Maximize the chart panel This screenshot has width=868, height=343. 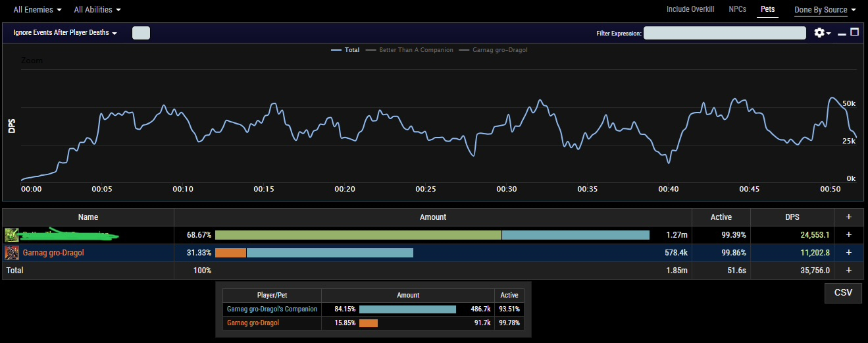[x=855, y=32]
